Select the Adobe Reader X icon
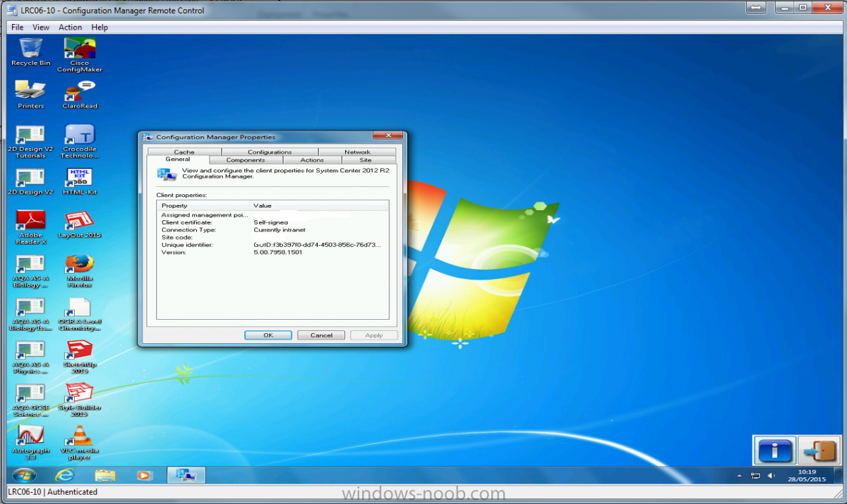This screenshot has width=847, height=504. (x=30, y=227)
